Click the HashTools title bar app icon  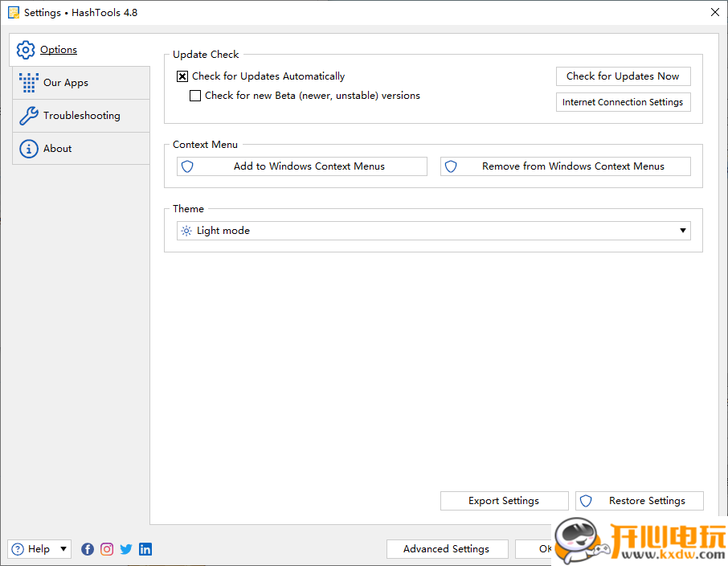pyautogui.click(x=14, y=13)
